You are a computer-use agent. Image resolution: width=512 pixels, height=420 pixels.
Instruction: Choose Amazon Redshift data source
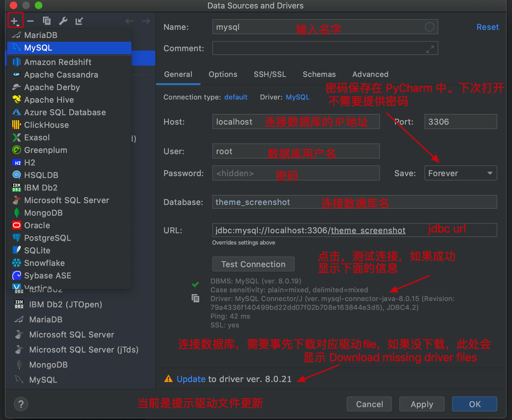pos(69,62)
